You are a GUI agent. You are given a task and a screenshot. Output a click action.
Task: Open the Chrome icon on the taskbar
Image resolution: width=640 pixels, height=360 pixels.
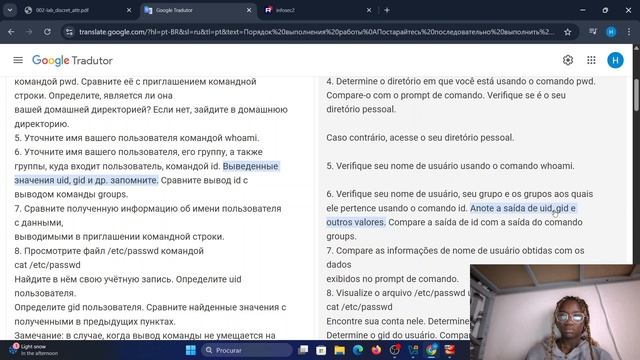431,350
